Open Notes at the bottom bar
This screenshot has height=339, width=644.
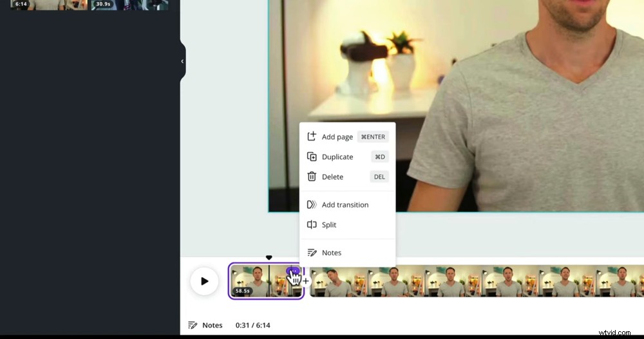[x=205, y=325]
